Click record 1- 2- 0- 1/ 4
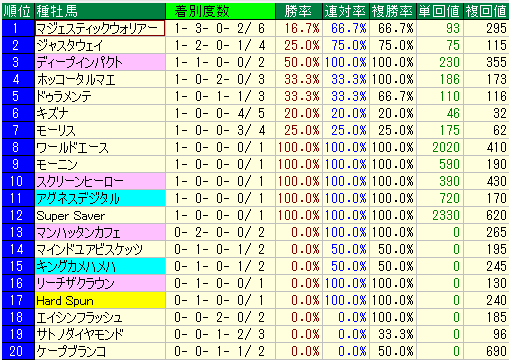The height and width of the screenshot is (360, 509). click(x=220, y=45)
